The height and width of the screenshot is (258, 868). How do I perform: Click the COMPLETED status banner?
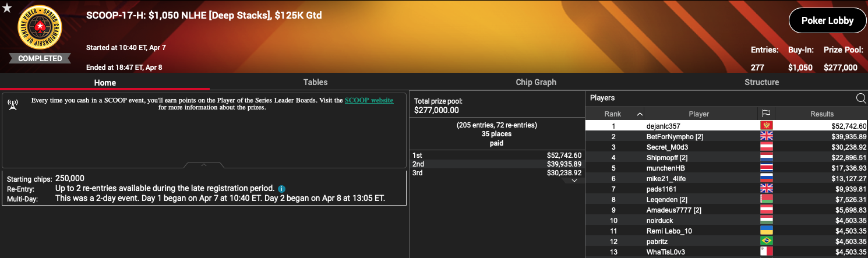click(40, 58)
